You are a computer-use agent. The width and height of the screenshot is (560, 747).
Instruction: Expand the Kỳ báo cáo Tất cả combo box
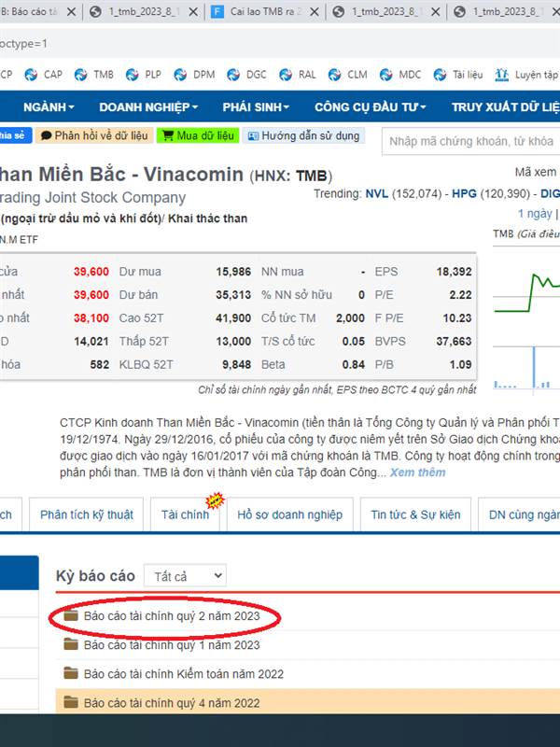[185, 576]
